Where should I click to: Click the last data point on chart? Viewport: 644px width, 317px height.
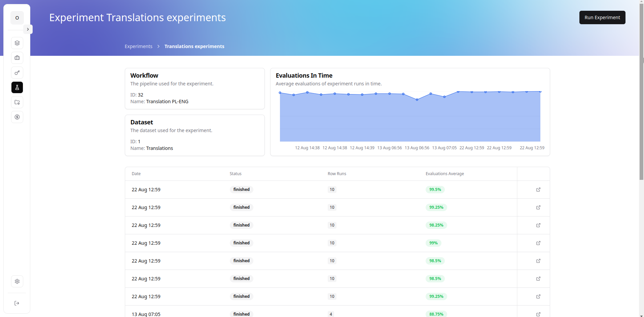(540, 91)
